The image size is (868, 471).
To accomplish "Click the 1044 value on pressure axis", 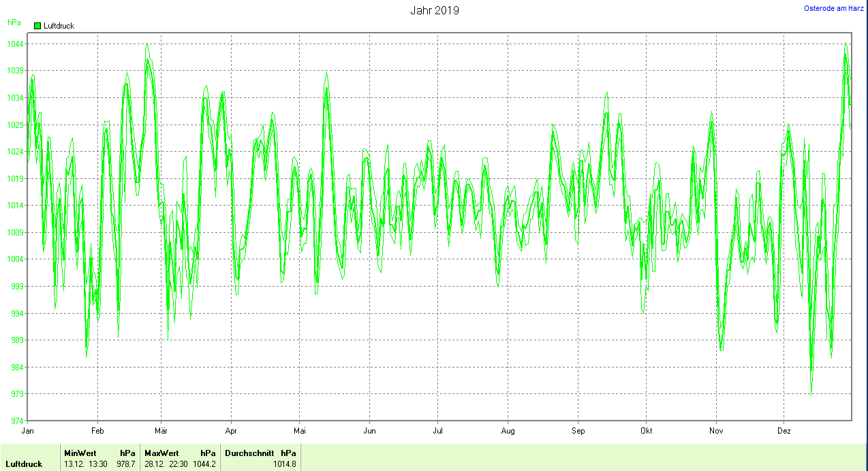I will click(x=16, y=44).
